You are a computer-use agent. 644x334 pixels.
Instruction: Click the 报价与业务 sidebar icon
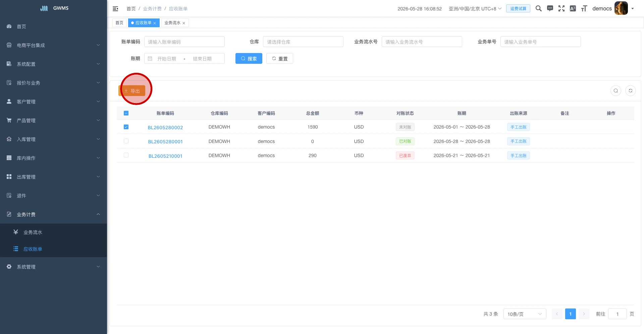pyautogui.click(x=9, y=83)
